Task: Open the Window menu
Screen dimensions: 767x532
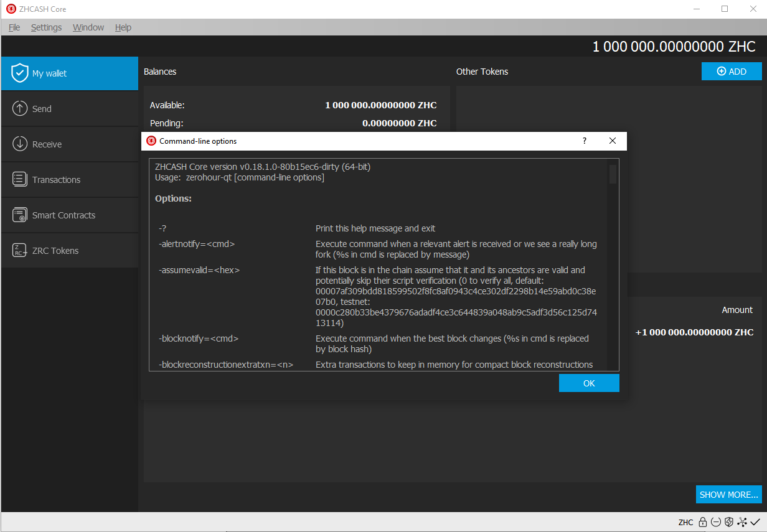Action: 88,27
